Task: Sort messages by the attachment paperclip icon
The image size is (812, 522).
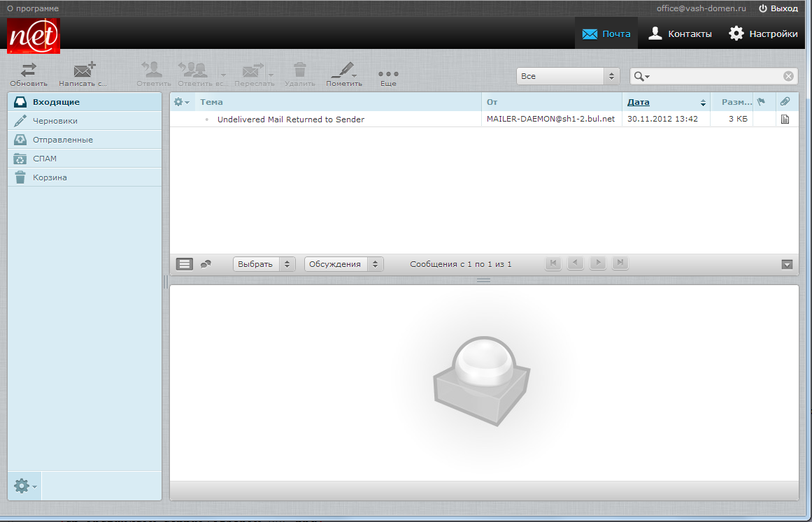Action: (784, 101)
